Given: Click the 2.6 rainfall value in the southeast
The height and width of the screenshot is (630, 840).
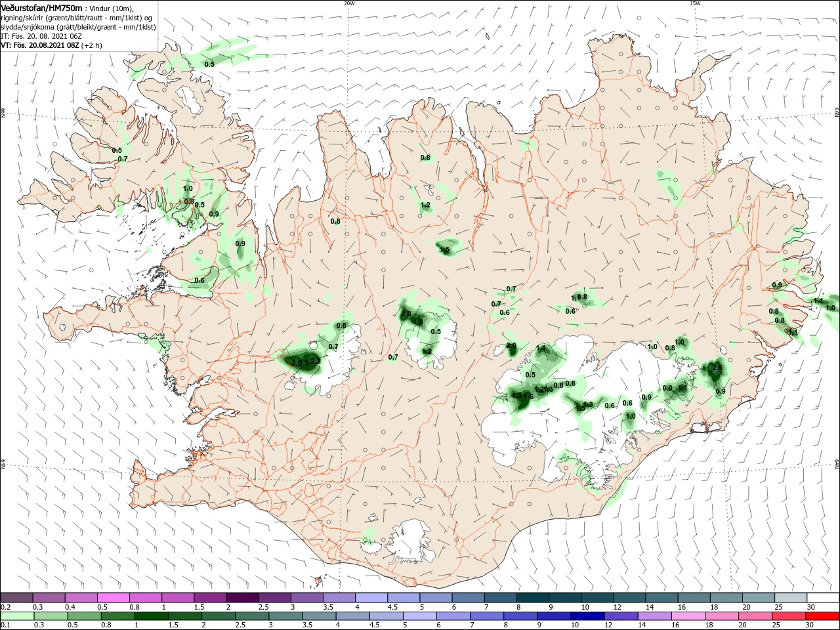Looking at the screenshot, I should 717,369.
